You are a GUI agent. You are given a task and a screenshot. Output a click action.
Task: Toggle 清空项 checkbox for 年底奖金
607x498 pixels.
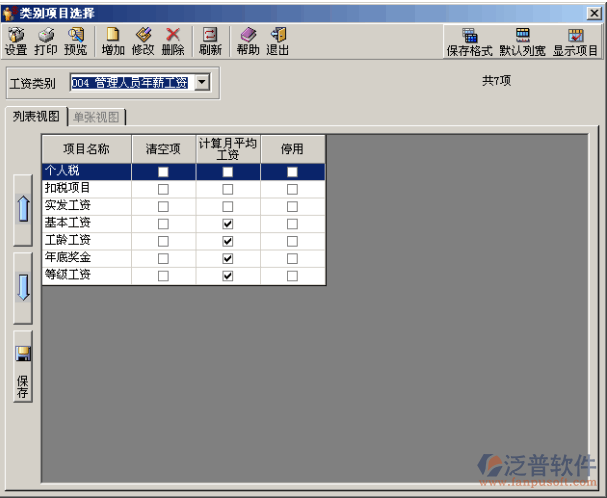tap(163, 258)
